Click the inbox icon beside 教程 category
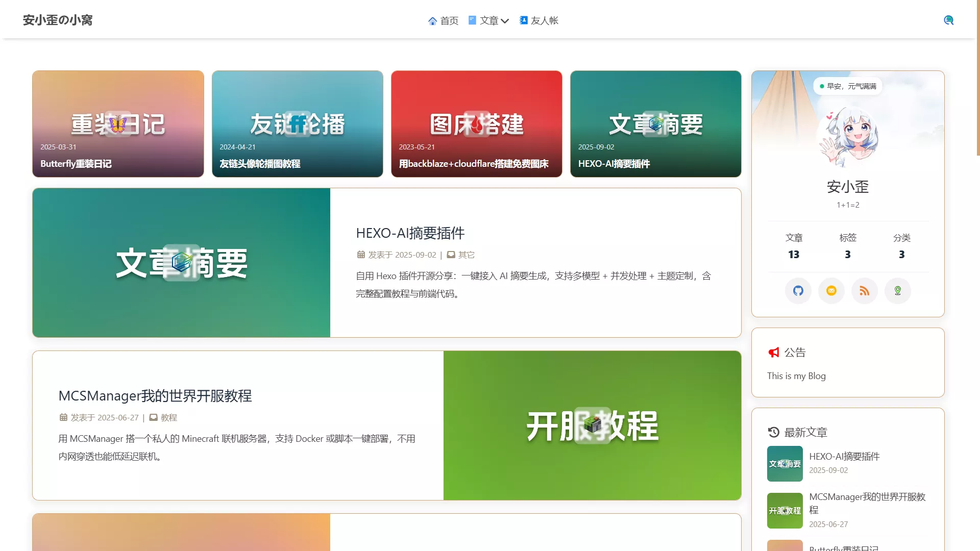The height and width of the screenshot is (551, 980). click(153, 417)
